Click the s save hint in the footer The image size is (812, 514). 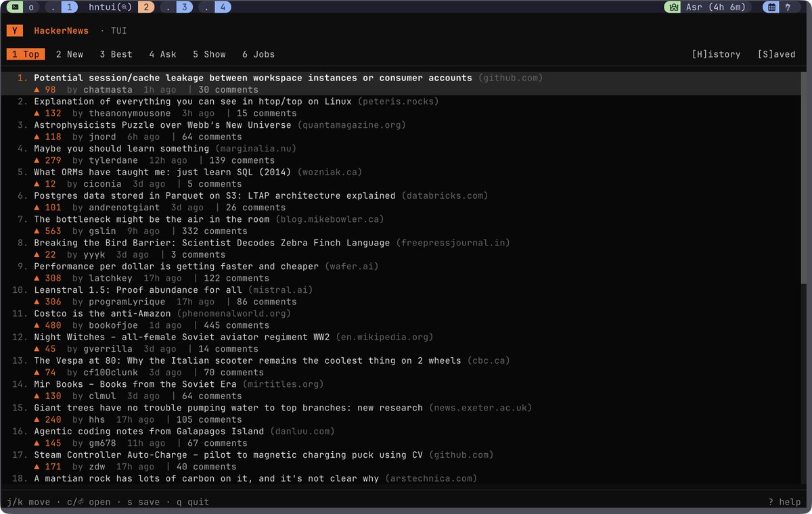pos(143,502)
